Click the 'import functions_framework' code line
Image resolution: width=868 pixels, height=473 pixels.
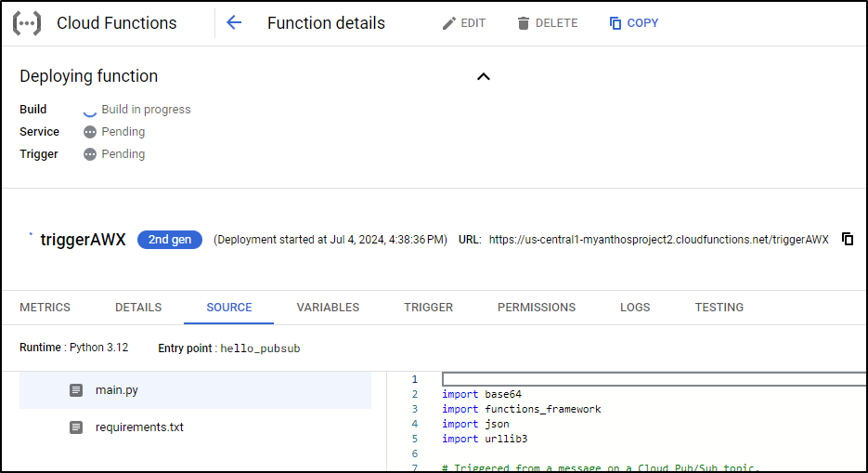[x=522, y=409]
